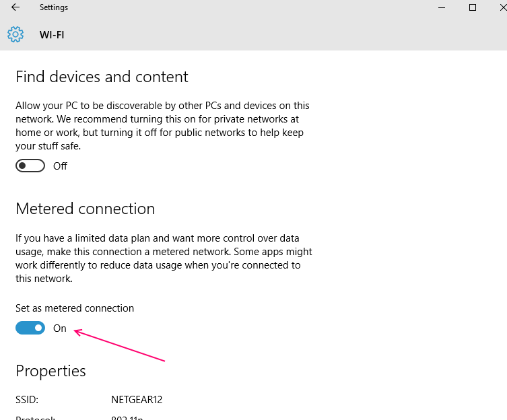Click the Properties heading

pyautogui.click(x=50, y=371)
